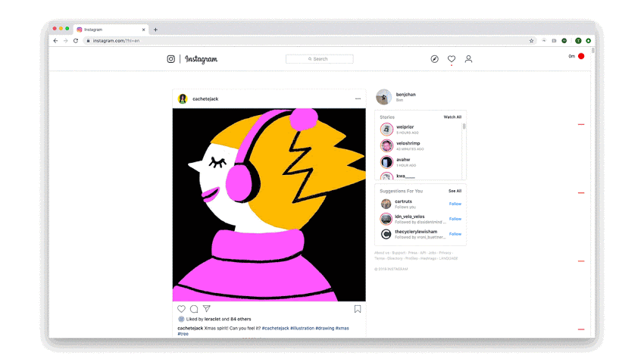This screenshot has width=644, height=362.
Task: Click the browser back arrow
Action: click(x=55, y=41)
